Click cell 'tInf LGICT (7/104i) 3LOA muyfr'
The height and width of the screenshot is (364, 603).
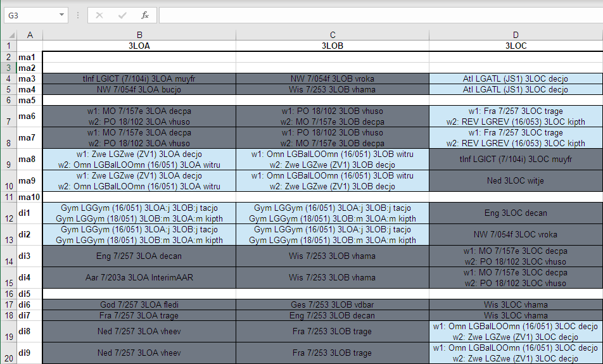139,78
